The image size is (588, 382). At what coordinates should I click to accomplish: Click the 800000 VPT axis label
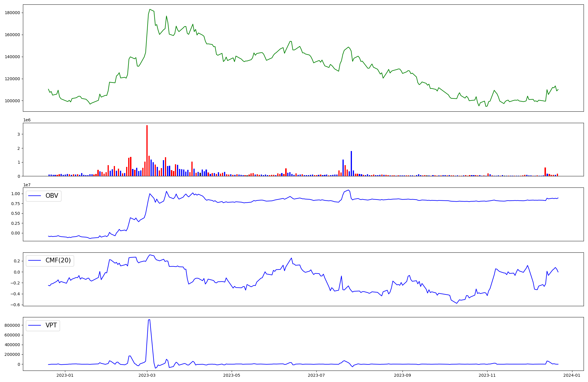click(x=12, y=325)
